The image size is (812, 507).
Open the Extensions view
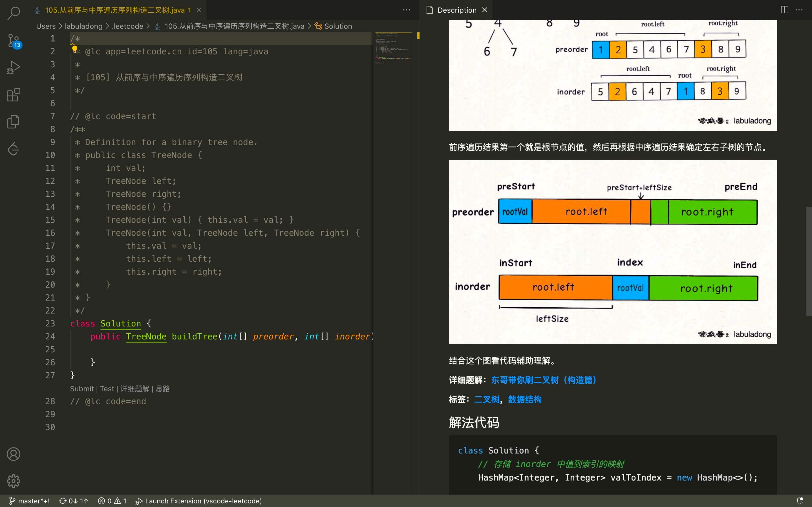[14, 95]
